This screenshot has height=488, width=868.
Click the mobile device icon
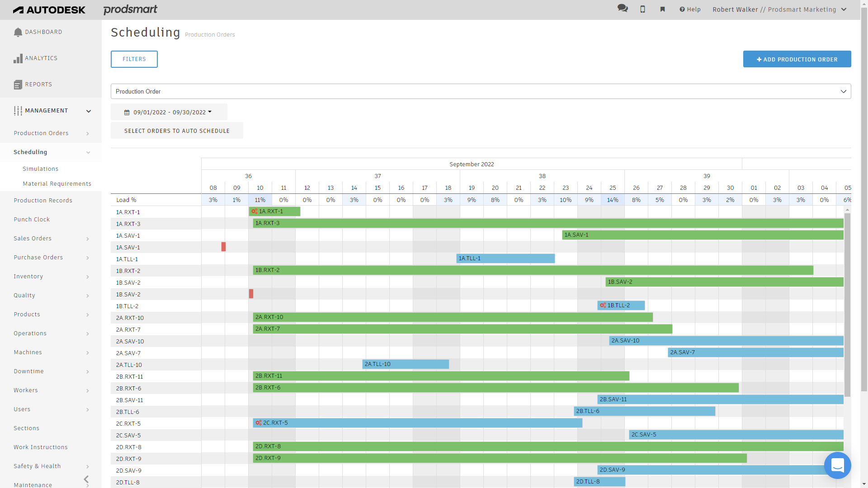pos(642,9)
